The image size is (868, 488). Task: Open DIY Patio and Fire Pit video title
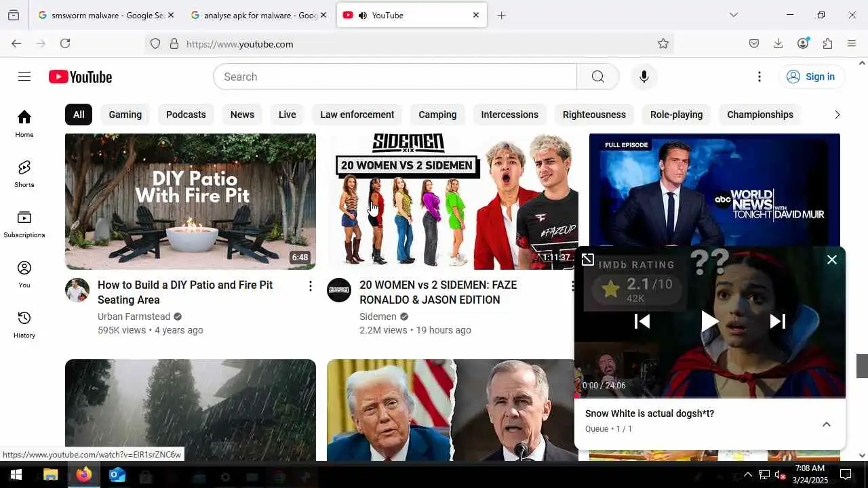185,292
